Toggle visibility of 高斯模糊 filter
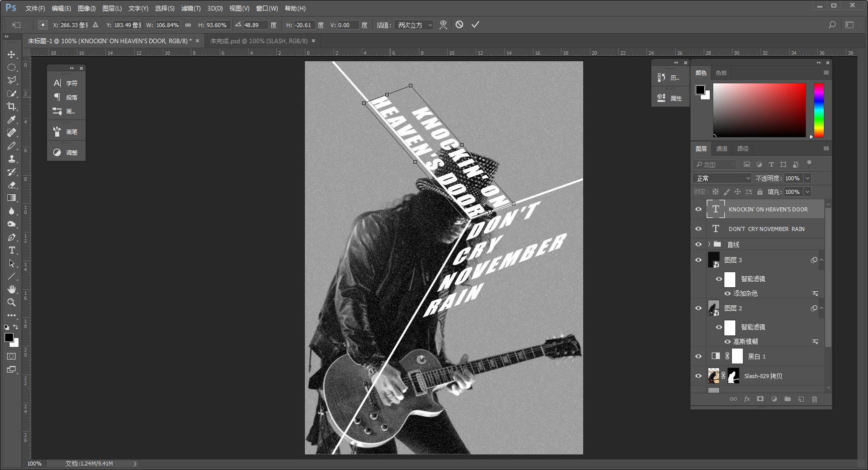The image size is (868, 470). coord(727,341)
